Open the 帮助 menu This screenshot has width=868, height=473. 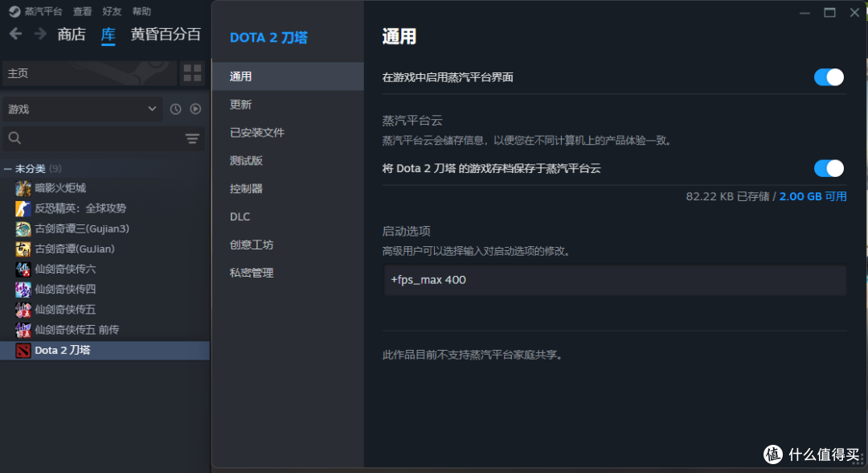[141, 11]
